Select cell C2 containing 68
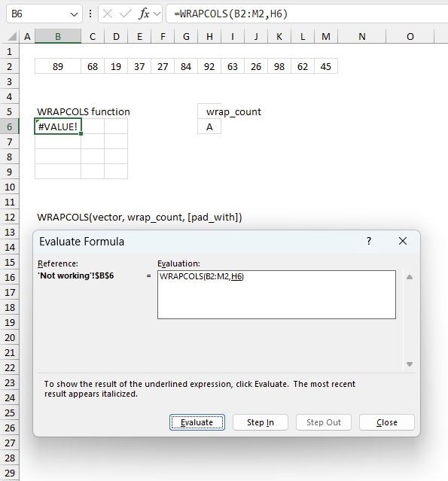The width and height of the screenshot is (448, 481). [x=93, y=66]
